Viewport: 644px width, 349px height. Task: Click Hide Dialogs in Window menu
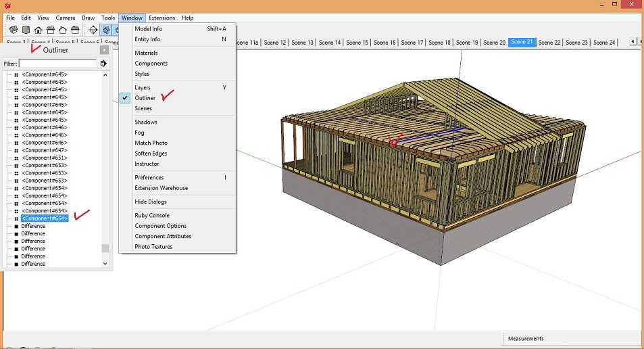(x=150, y=202)
